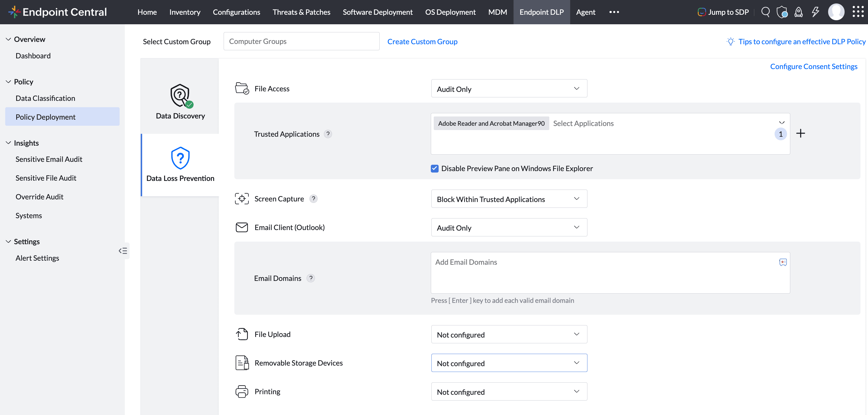This screenshot has height=415, width=868.
Task: Click the Computer Groups input field
Action: (301, 41)
